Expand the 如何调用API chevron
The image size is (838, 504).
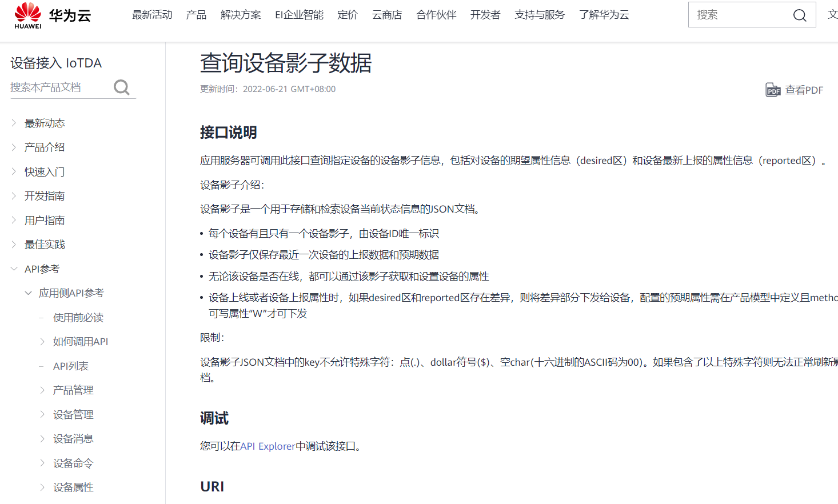42,342
